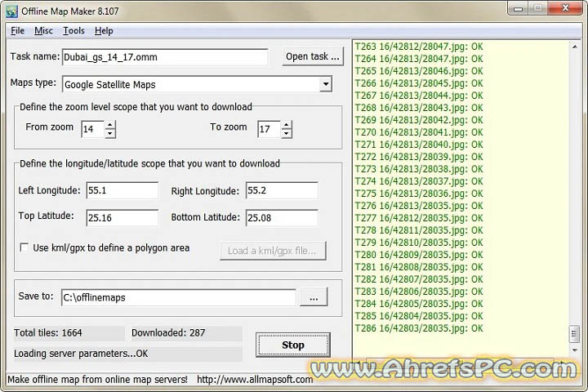This screenshot has width=588, height=392.
Task: Open the Tools menu
Action: tap(73, 31)
